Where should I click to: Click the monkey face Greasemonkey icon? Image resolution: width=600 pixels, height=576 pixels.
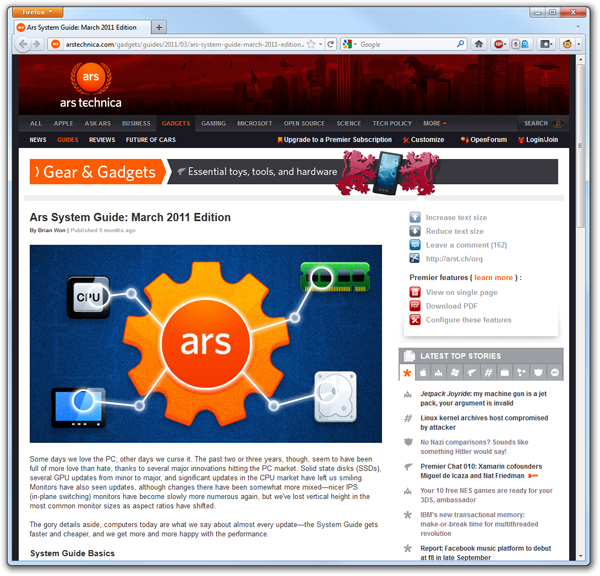tap(567, 44)
